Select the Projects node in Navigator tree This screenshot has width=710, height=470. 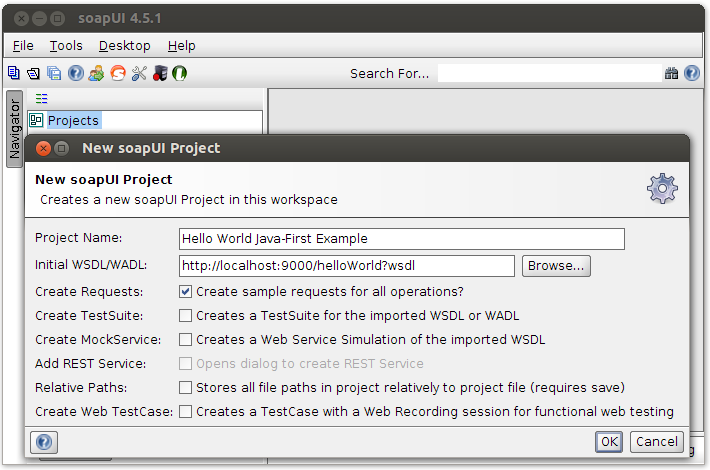coord(73,121)
